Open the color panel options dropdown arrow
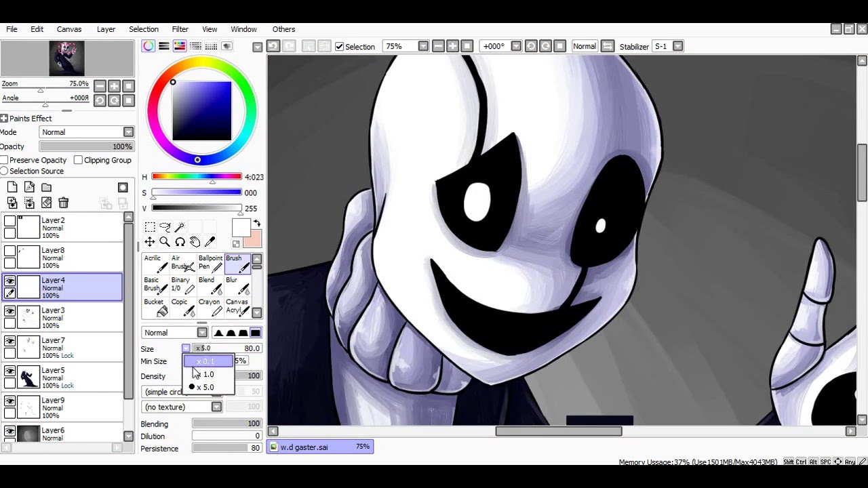Screen dimensions: 868x488 [x=257, y=47]
